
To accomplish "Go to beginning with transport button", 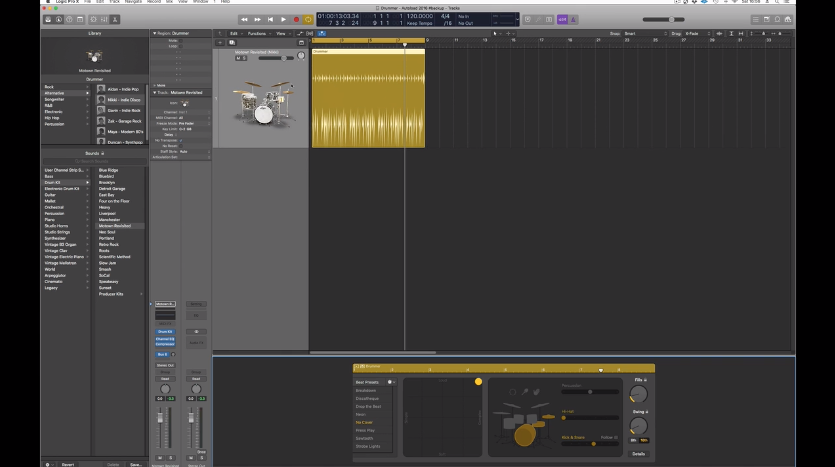I will 271,20.
